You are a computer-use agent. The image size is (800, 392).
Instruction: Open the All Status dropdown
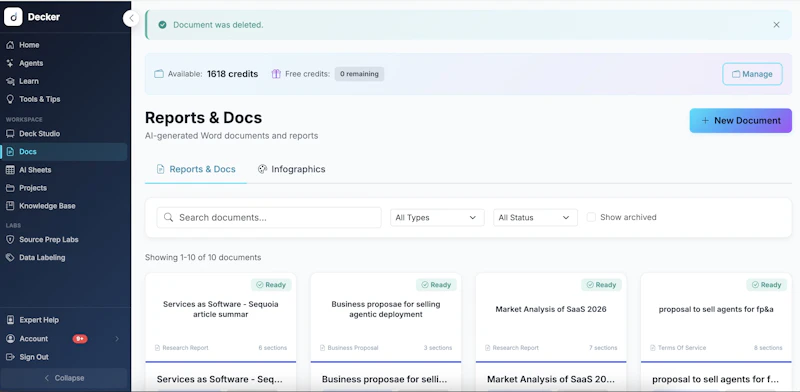(x=535, y=217)
